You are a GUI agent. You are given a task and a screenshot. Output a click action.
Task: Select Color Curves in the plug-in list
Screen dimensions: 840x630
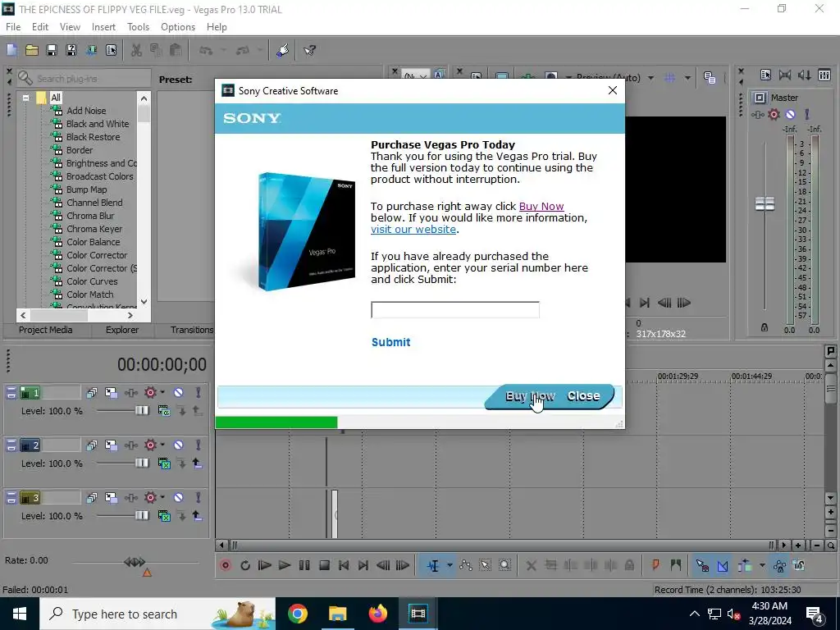tap(92, 281)
